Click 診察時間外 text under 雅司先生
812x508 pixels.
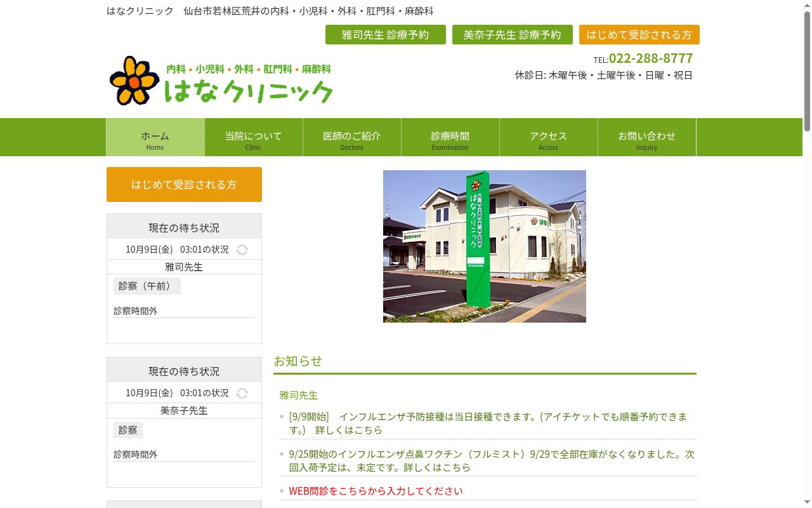[136, 311]
